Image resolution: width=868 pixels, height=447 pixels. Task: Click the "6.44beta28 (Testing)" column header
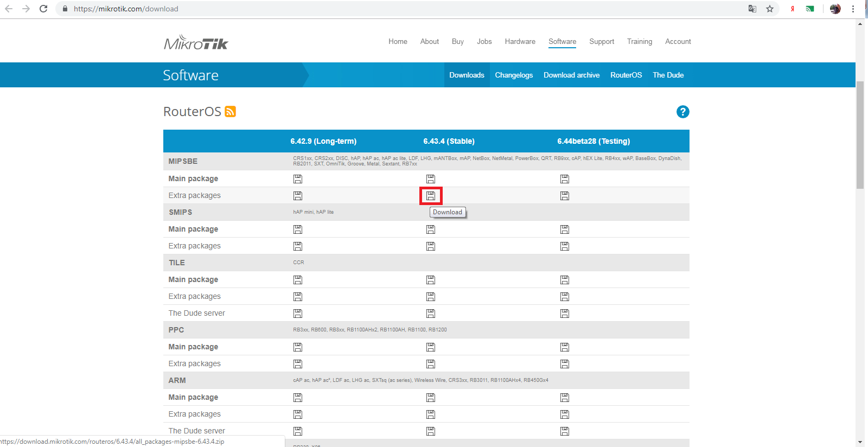593,141
